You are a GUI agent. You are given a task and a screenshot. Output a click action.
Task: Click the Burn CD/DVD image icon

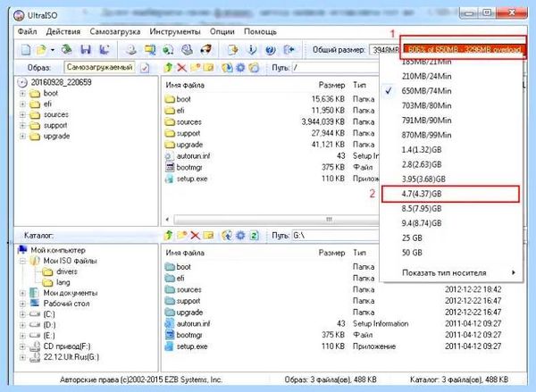[x=205, y=50]
